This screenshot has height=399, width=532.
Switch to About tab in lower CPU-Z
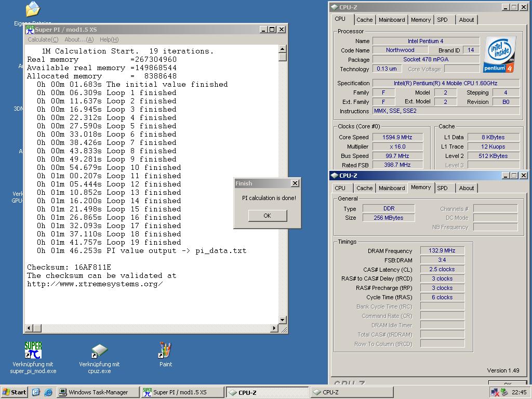(x=466, y=188)
